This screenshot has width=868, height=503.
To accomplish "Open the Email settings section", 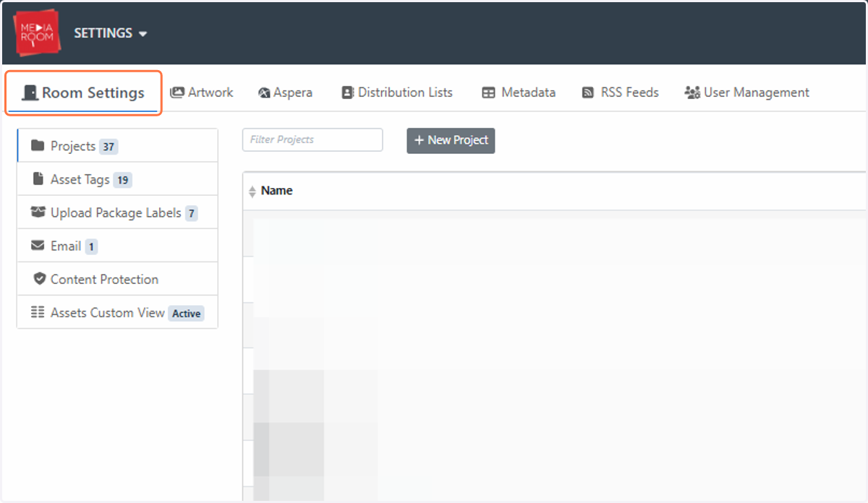I will [117, 246].
